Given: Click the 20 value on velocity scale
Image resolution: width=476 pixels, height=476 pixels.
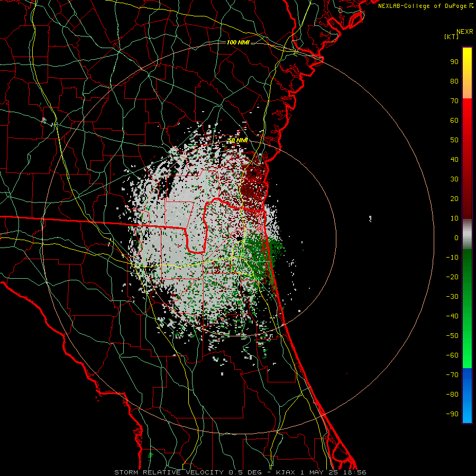Looking at the screenshot, I should click(x=454, y=199).
